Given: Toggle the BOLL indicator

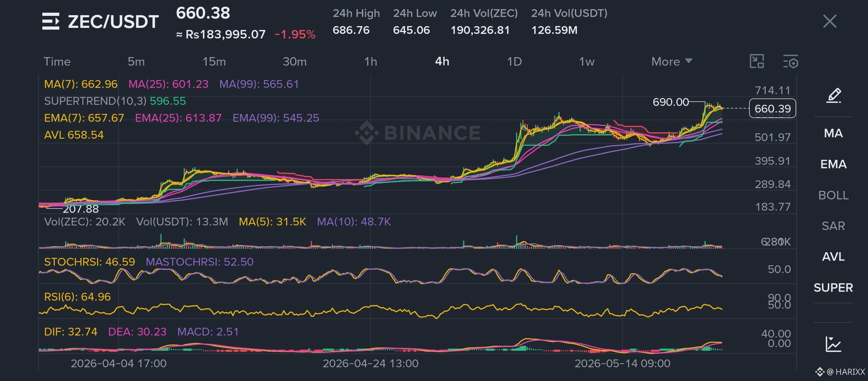Looking at the screenshot, I should point(833,195).
